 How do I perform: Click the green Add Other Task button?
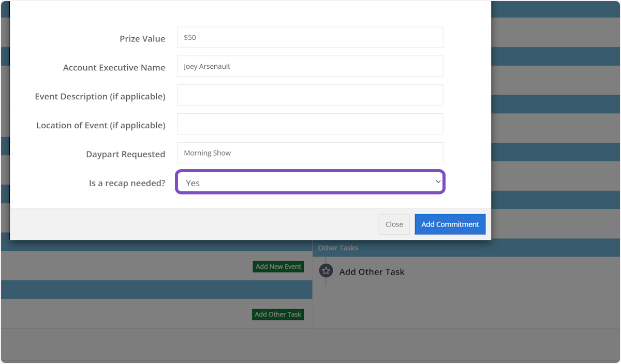[278, 314]
